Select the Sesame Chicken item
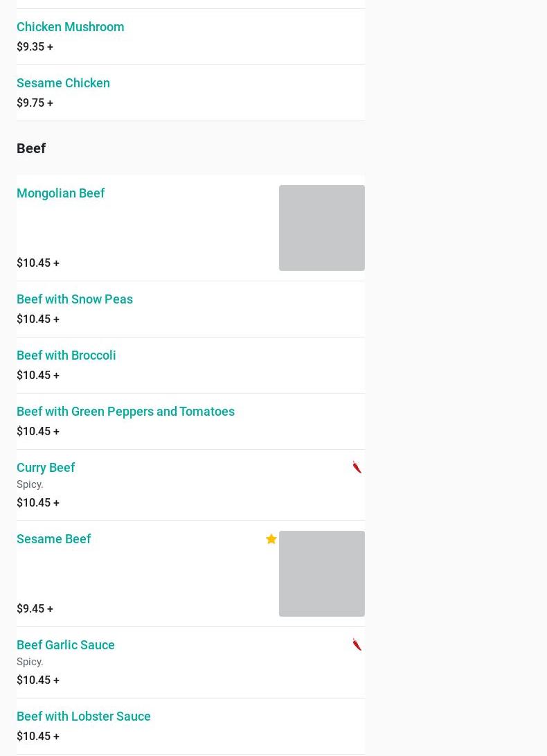Screen dimensions: 547x756 pyautogui.click(x=63, y=83)
